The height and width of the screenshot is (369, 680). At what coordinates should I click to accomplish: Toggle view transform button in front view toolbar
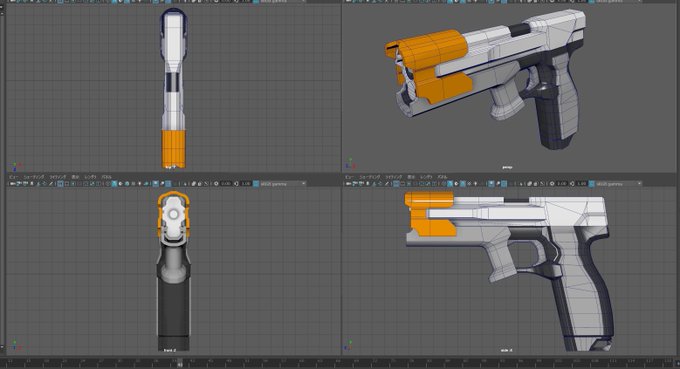point(256,184)
